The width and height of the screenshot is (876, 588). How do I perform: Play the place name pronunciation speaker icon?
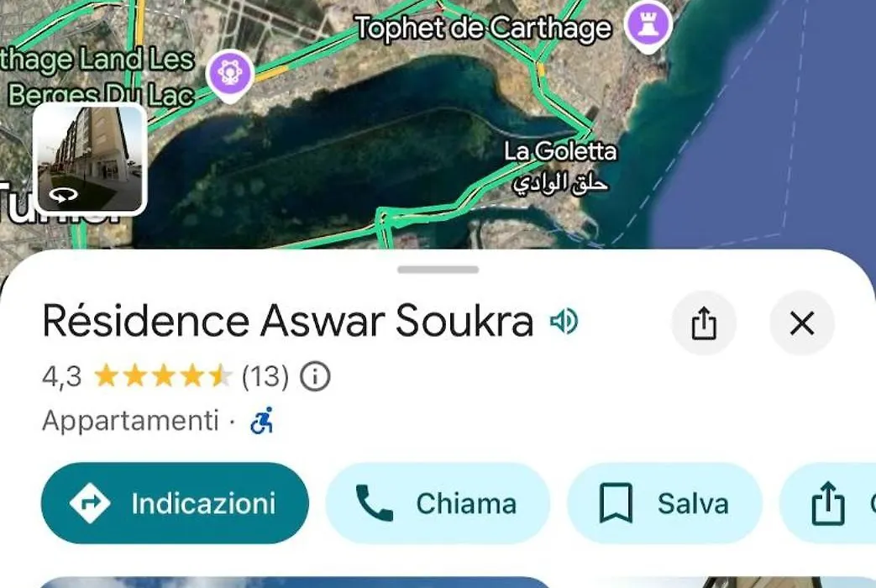[564, 322]
